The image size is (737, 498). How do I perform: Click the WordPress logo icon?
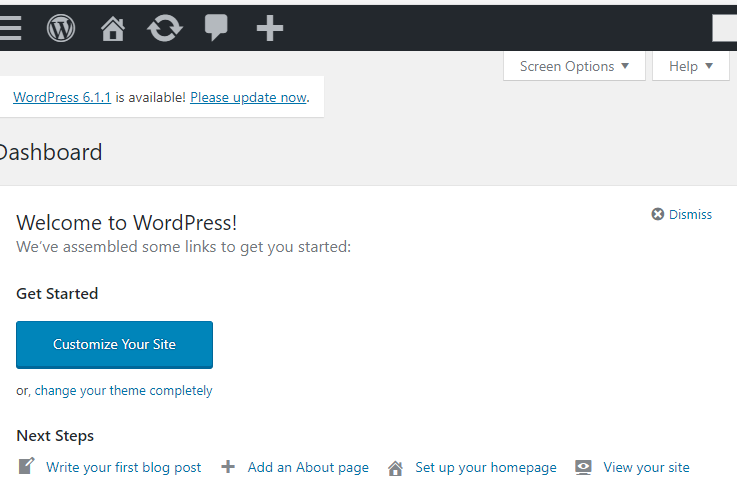coord(61,28)
